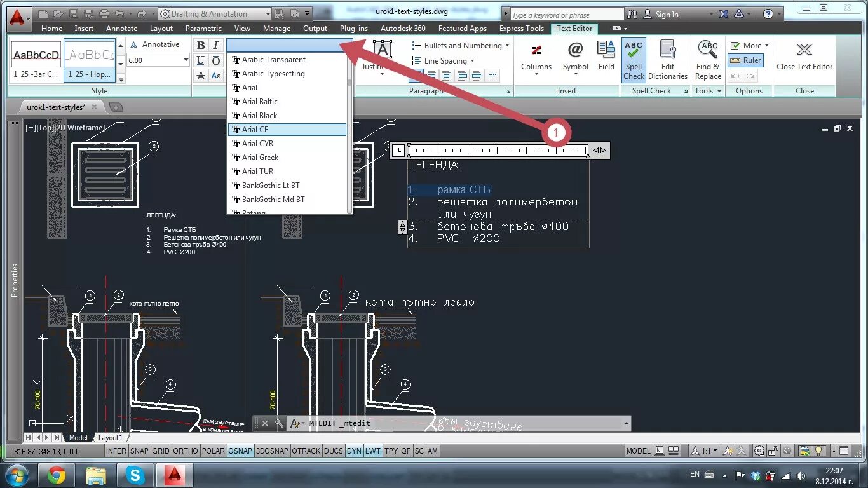
Task: Apply Strikethrough text formatting
Action: (201, 76)
